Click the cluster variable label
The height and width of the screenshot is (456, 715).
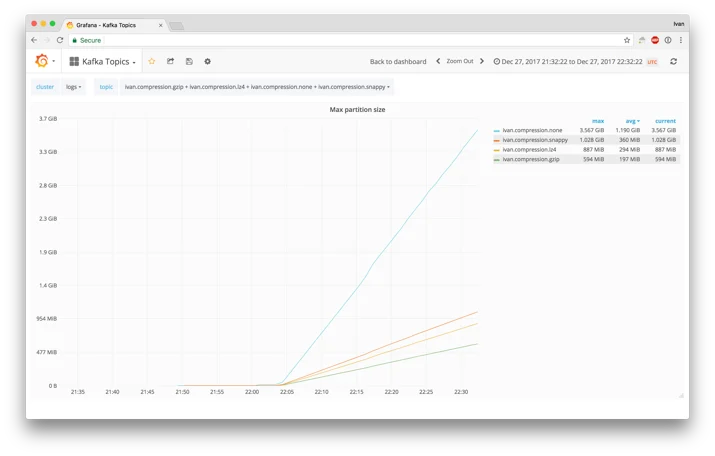click(45, 87)
